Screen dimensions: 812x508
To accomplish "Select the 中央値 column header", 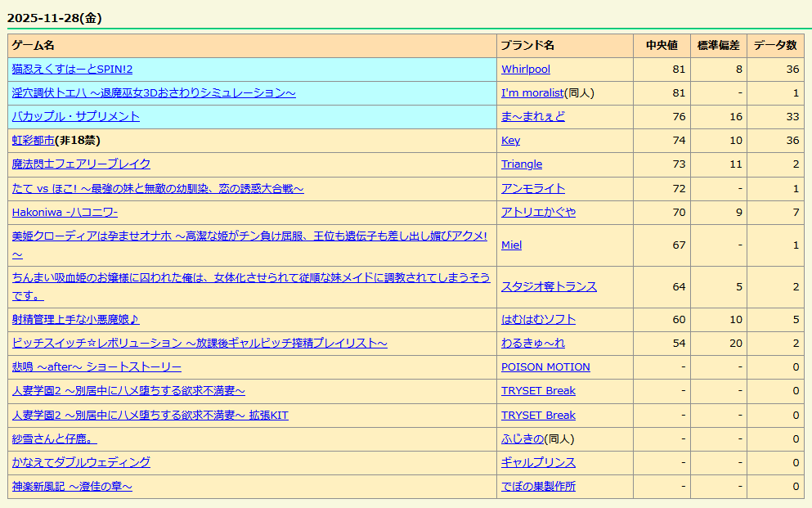I will point(662,46).
